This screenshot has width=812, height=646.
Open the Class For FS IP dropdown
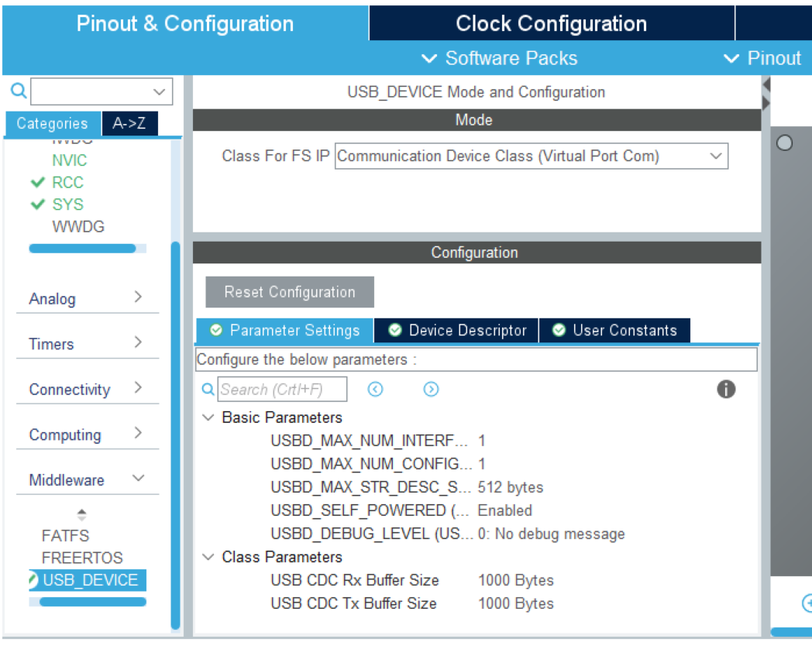[x=716, y=156]
